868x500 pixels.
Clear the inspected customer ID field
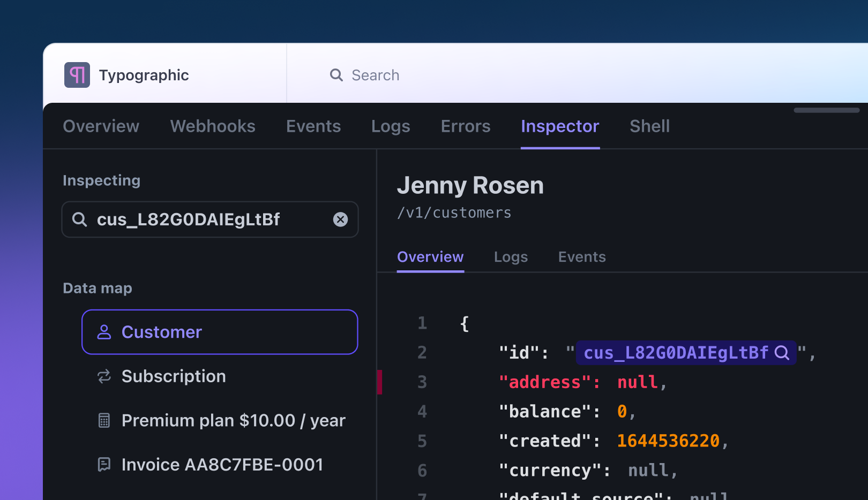click(340, 219)
